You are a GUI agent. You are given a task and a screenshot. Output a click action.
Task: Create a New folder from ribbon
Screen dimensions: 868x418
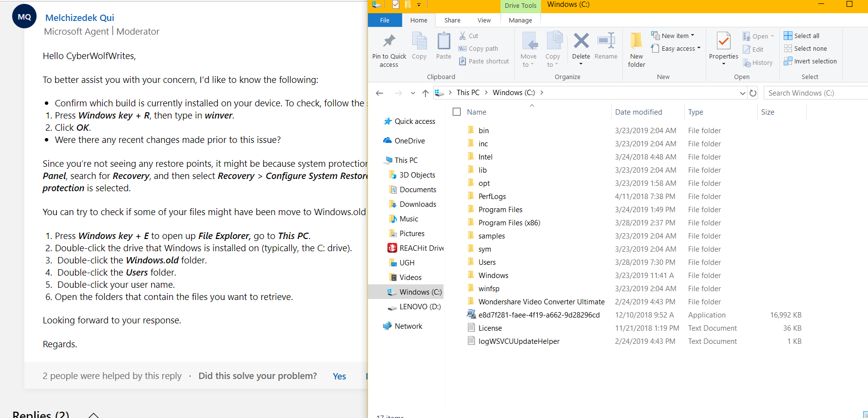click(637, 49)
